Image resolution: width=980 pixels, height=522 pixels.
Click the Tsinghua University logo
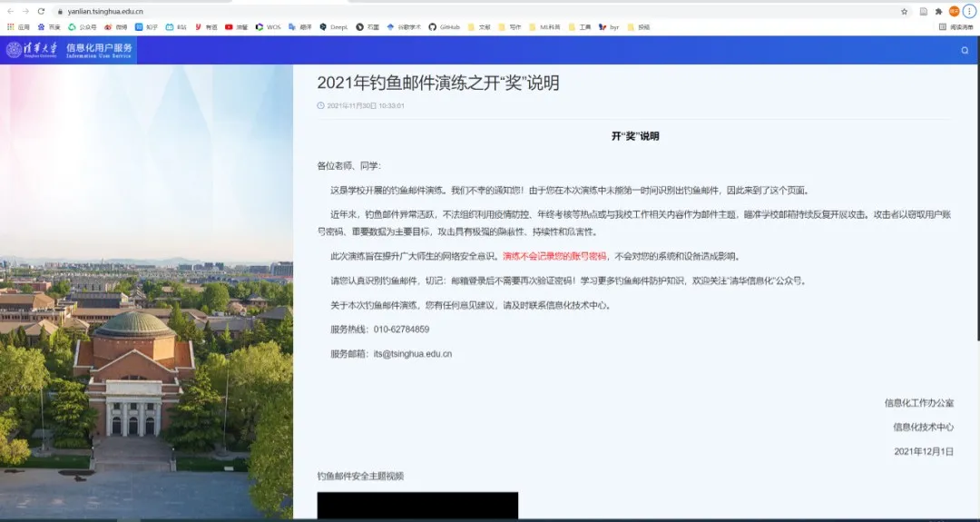32,49
